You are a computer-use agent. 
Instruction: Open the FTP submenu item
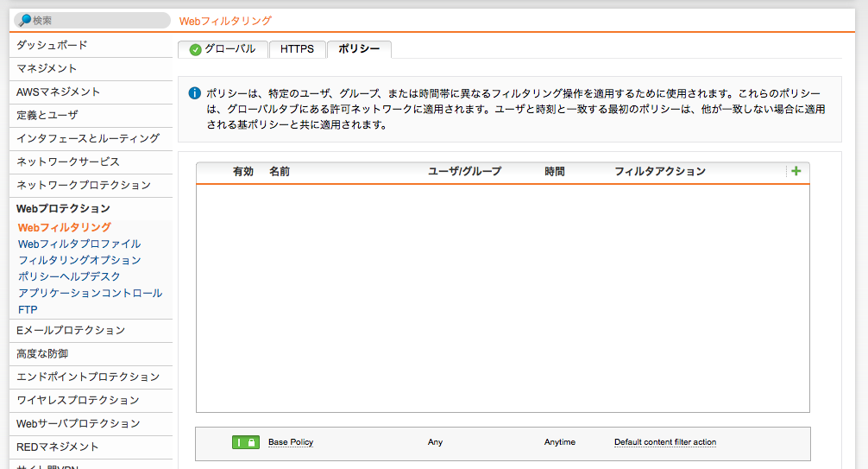pos(28,309)
